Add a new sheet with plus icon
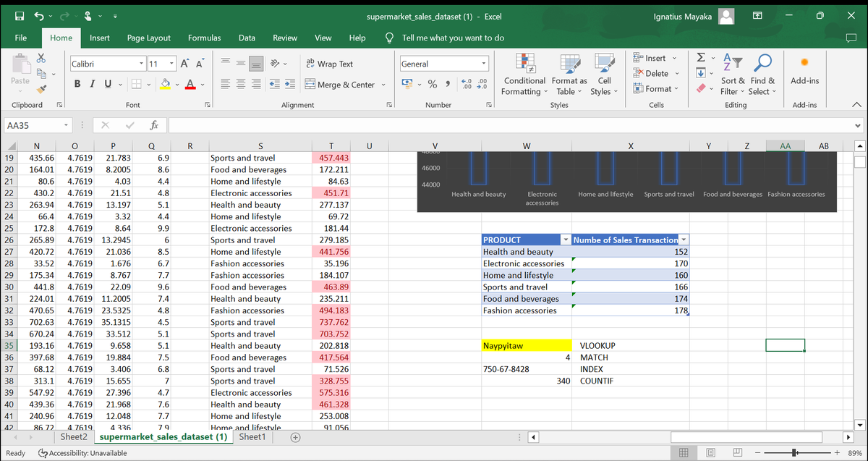Screen dimensions: 868x461 [x=295, y=437]
